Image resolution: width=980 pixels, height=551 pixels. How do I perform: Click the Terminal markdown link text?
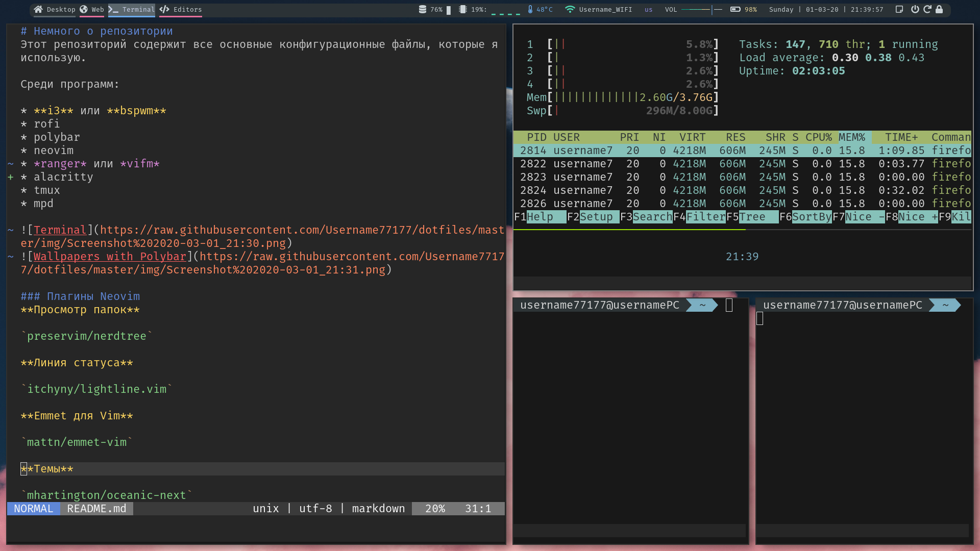coord(60,230)
